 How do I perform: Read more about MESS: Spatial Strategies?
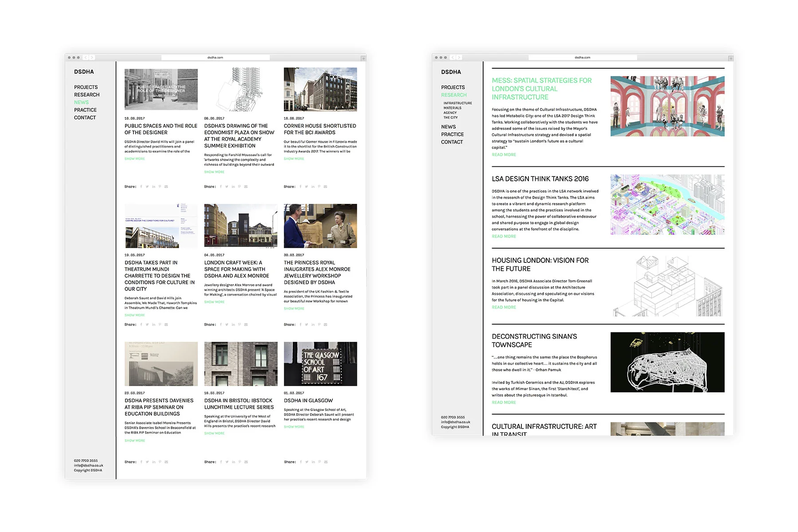[504, 155]
